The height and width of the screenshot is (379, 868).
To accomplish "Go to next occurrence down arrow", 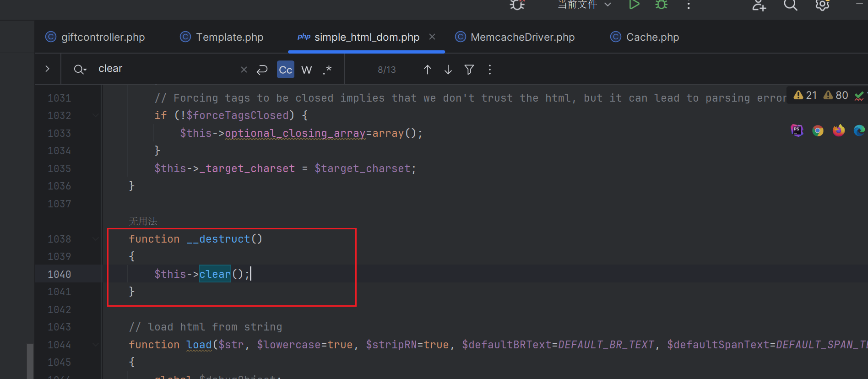I will click(448, 70).
